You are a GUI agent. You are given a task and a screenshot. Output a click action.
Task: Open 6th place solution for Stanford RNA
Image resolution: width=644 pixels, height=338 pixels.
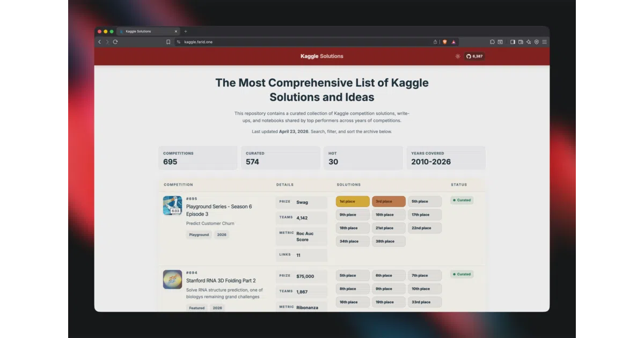[389, 276]
